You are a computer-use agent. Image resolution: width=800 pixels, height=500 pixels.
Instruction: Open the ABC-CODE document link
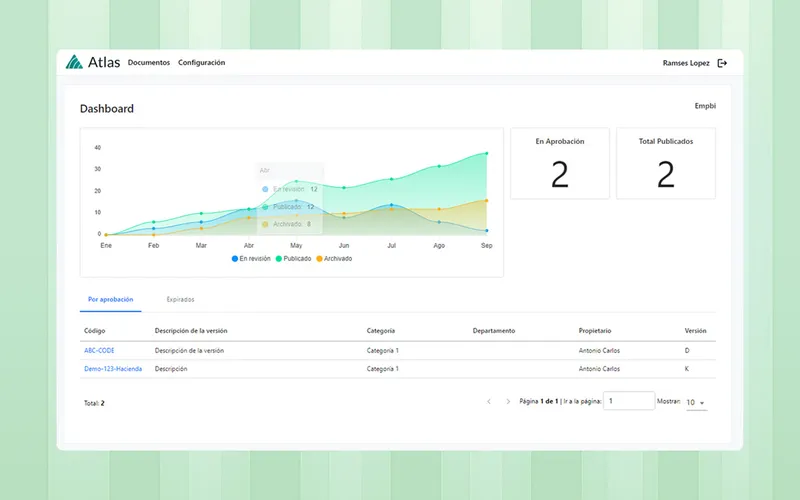[99, 351]
